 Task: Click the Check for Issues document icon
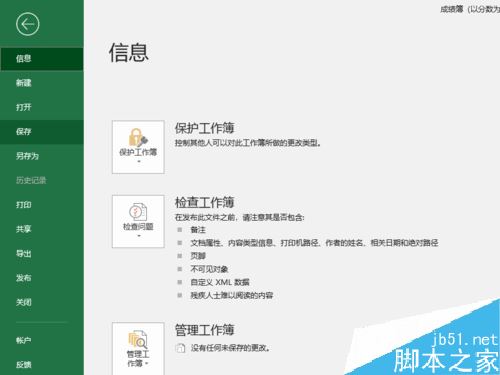[x=138, y=212]
